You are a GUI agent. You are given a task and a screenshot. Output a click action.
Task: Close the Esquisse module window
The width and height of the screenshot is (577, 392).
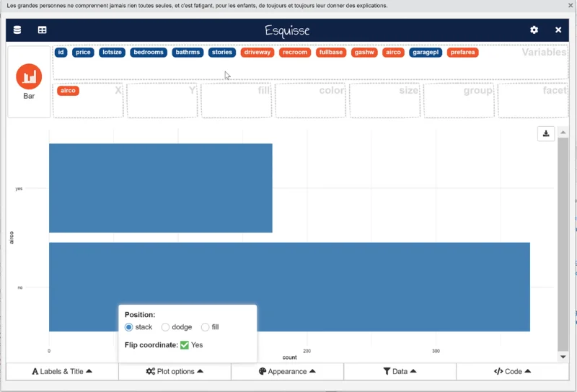pos(558,30)
